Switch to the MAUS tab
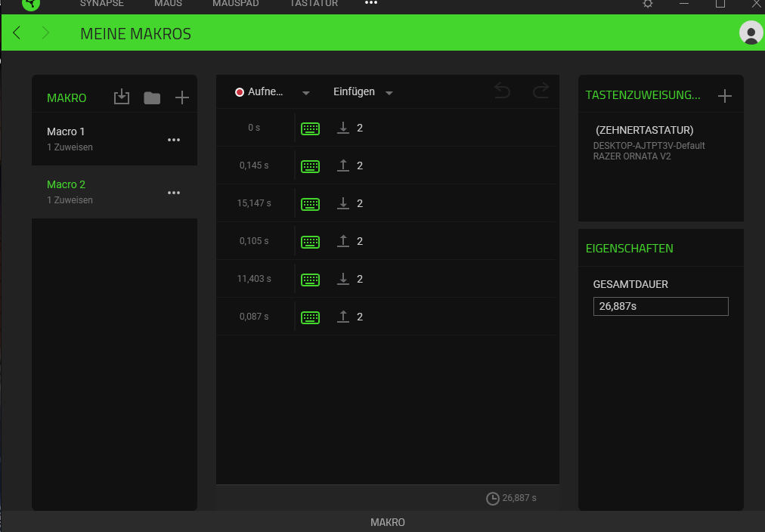The image size is (765, 532). pos(169,4)
